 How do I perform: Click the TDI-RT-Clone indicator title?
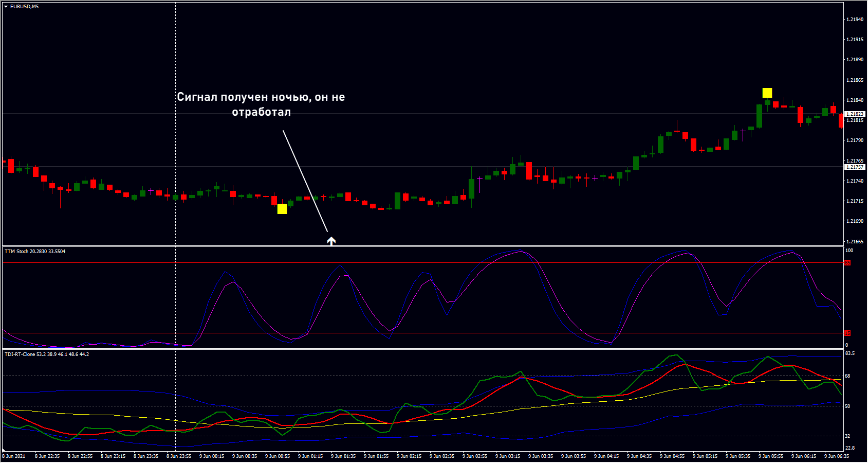(x=47, y=354)
